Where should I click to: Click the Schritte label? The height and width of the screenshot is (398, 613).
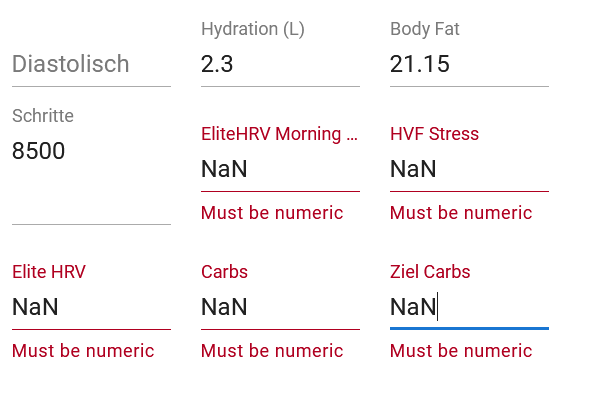click(x=43, y=116)
